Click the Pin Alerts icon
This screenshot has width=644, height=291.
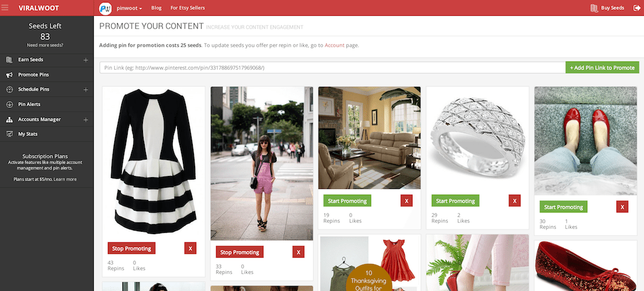tap(9, 104)
